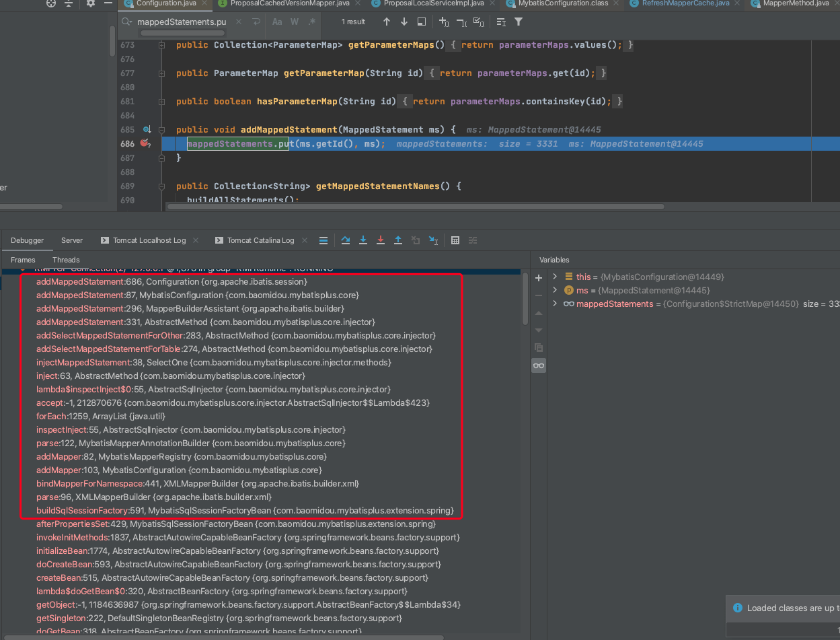This screenshot has width=840, height=640.
Task: Add a new watch with plus icon
Action: click(x=539, y=277)
